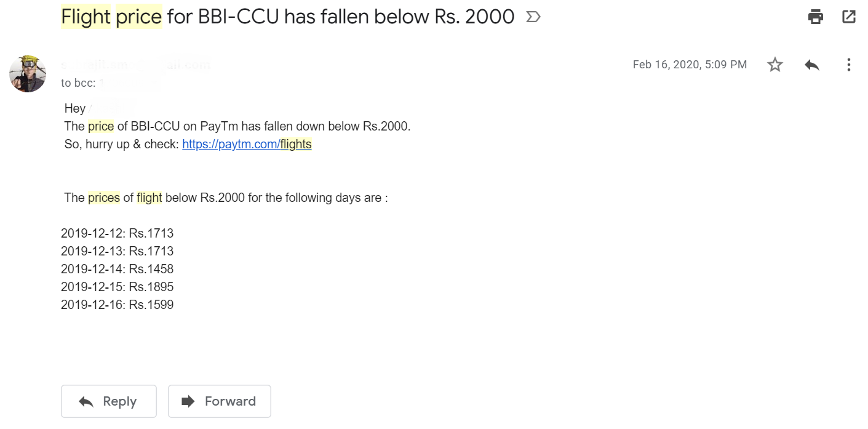
Task: Click the Reply button below the message
Action: click(x=109, y=401)
